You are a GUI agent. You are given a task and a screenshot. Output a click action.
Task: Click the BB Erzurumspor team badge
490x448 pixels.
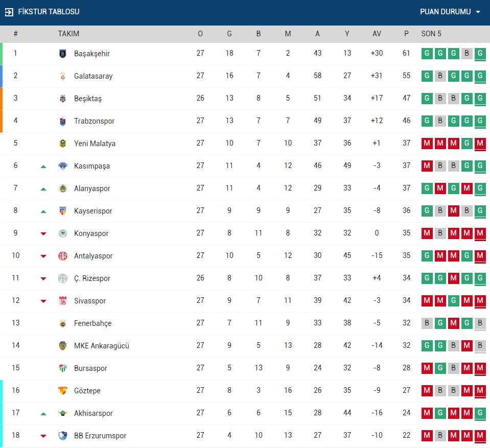63,436
